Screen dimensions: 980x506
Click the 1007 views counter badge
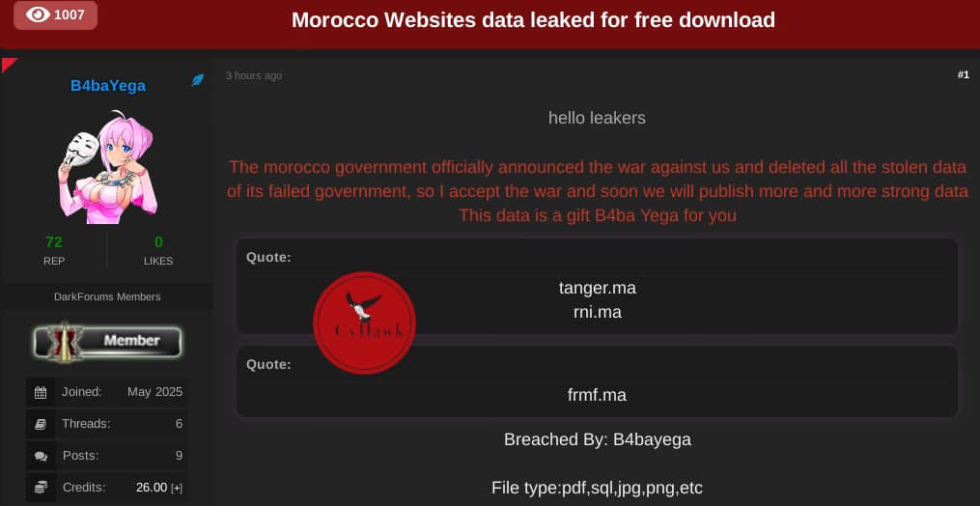click(56, 15)
